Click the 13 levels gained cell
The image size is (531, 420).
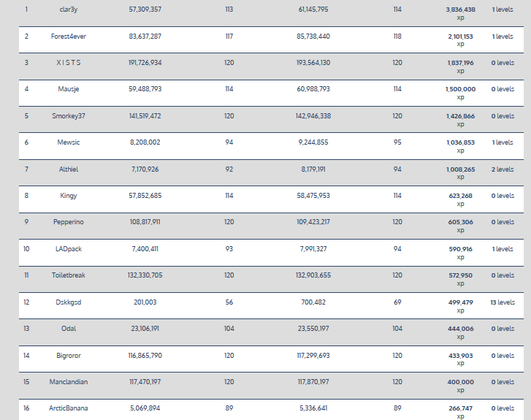tap(503, 302)
